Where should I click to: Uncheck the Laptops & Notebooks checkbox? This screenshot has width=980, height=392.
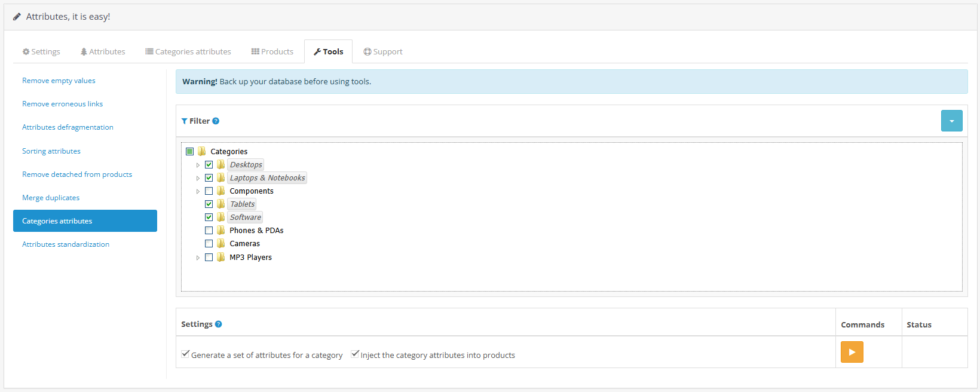(209, 177)
